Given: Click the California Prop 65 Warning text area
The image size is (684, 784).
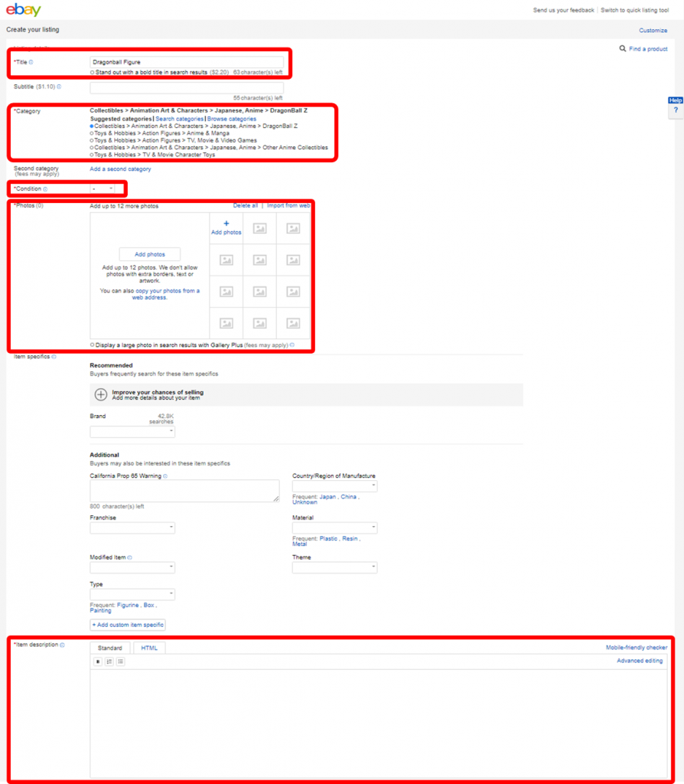Looking at the screenshot, I should click(x=185, y=491).
